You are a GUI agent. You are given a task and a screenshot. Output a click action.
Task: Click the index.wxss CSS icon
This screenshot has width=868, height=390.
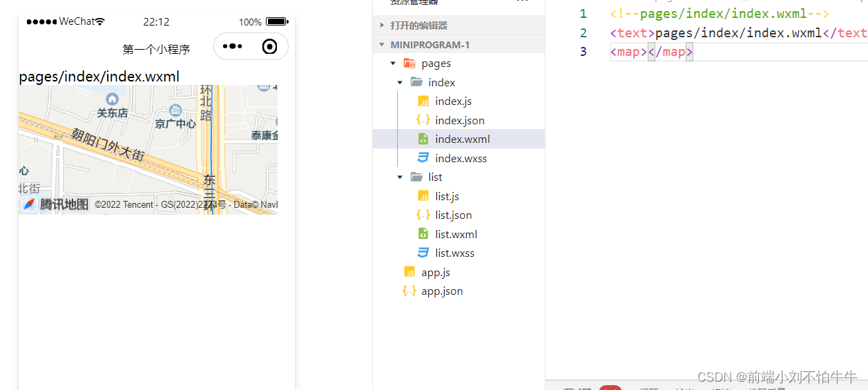(423, 158)
